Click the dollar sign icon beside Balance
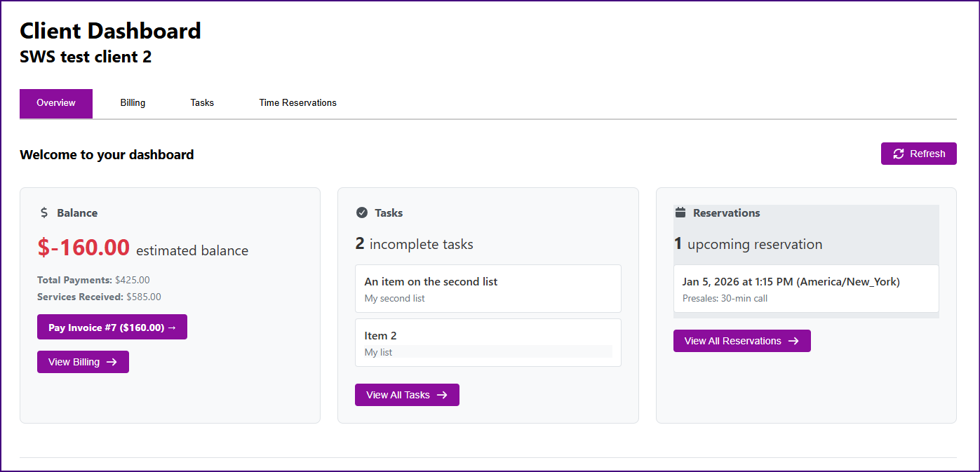 (44, 213)
